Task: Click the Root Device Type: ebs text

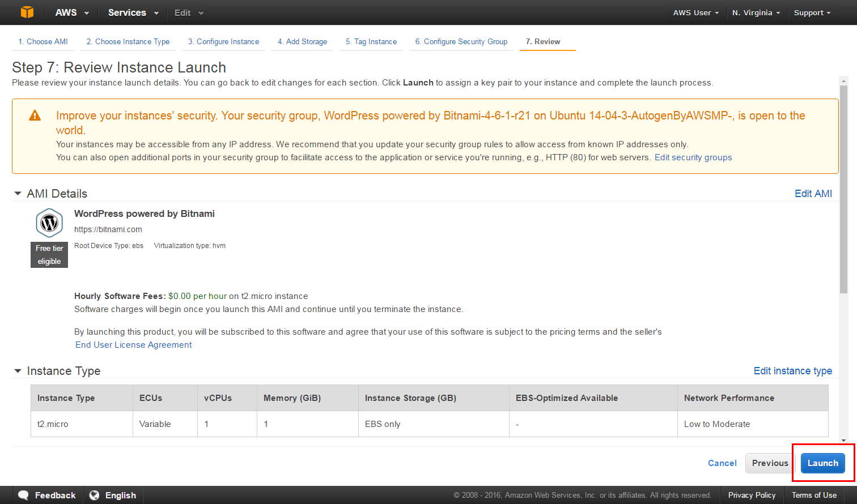Action: tap(109, 246)
